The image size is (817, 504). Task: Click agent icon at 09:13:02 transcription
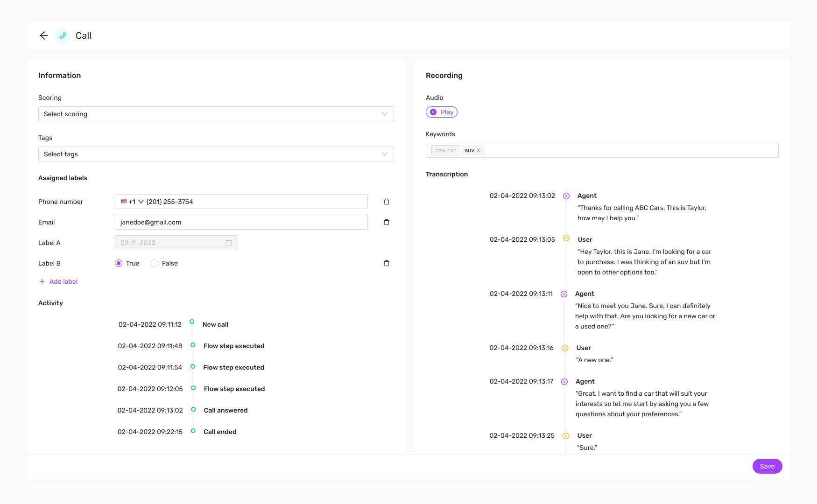(x=566, y=196)
